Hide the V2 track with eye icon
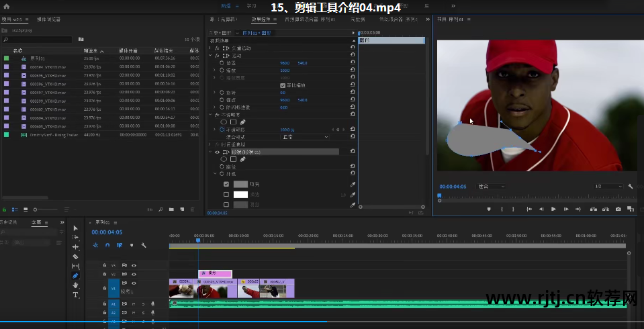 [134, 275]
